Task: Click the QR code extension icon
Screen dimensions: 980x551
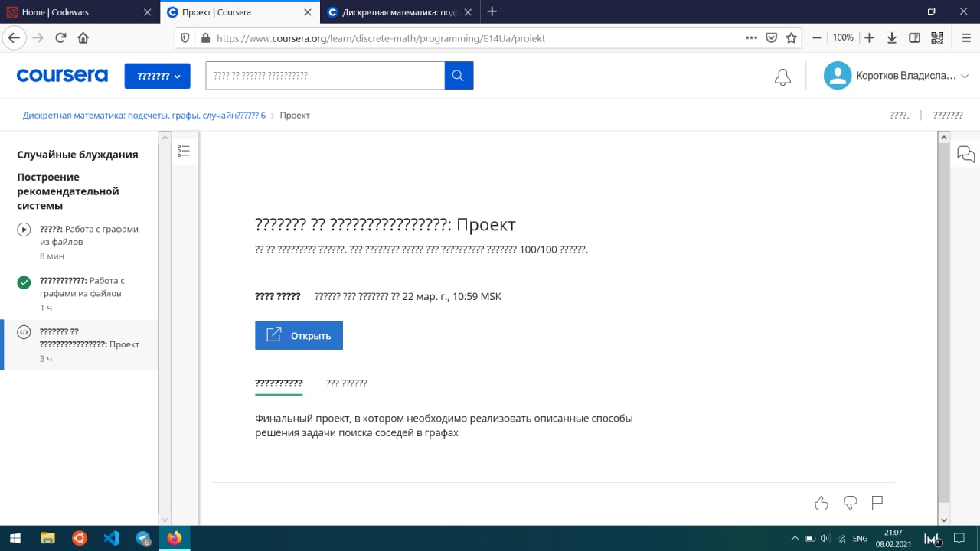Action: pyautogui.click(x=937, y=37)
